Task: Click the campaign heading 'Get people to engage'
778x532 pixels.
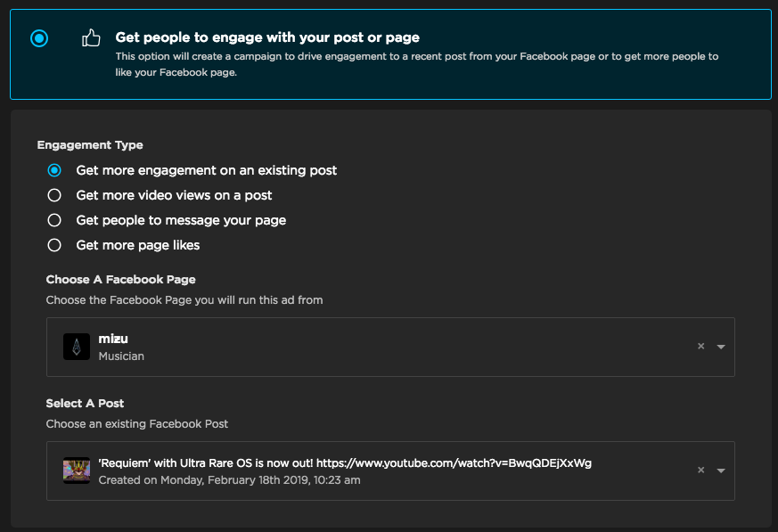Action: 267,37
